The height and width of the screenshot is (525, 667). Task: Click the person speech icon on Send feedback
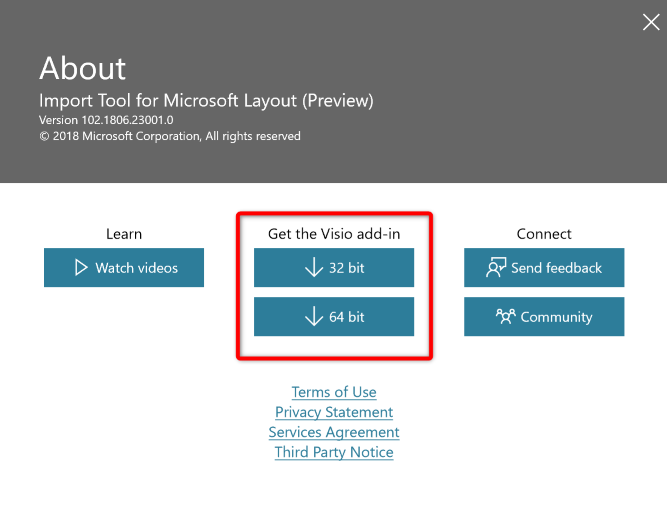click(x=496, y=268)
